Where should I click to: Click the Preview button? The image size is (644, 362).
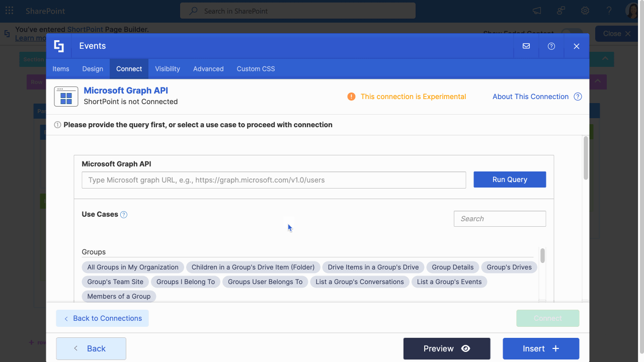pyautogui.click(x=447, y=348)
